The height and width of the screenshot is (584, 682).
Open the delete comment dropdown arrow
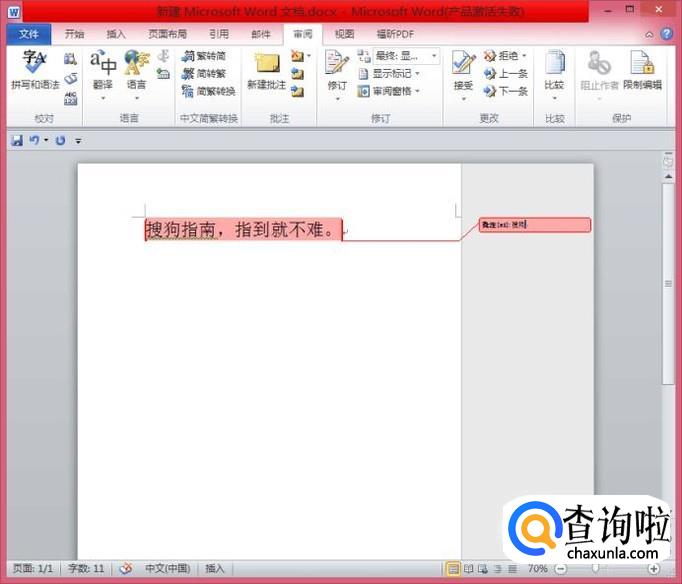[309, 56]
